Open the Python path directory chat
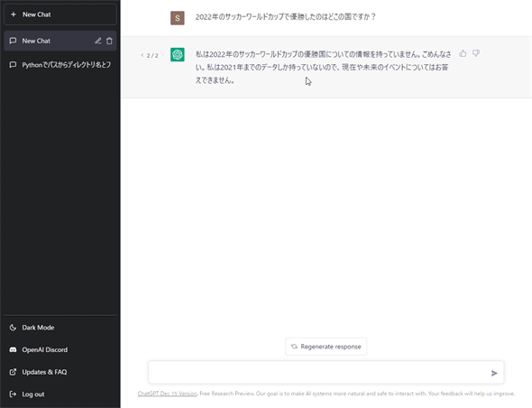The height and width of the screenshot is (408, 532). point(60,65)
